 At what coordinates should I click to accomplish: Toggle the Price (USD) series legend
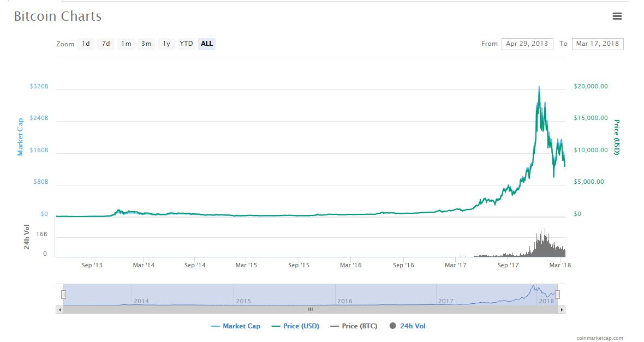[296, 326]
